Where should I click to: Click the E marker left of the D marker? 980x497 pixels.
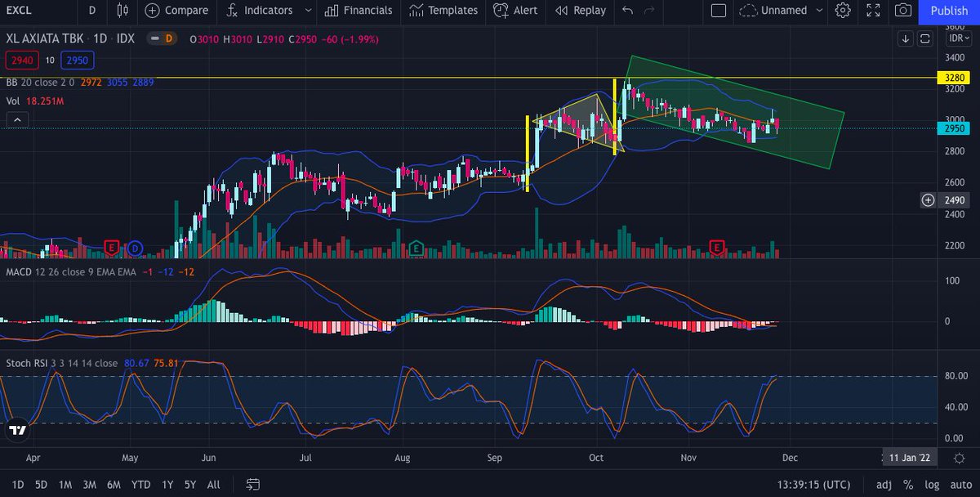click(113, 247)
